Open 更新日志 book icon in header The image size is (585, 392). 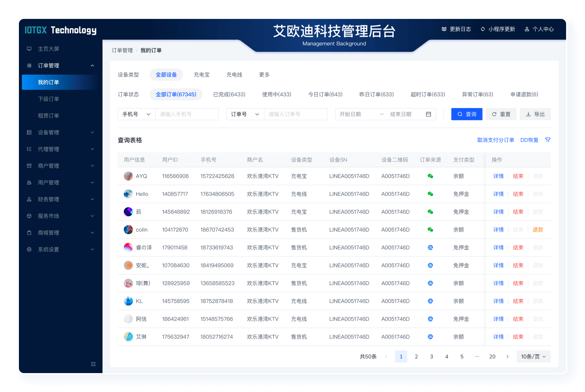pyautogui.click(x=444, y=29)
